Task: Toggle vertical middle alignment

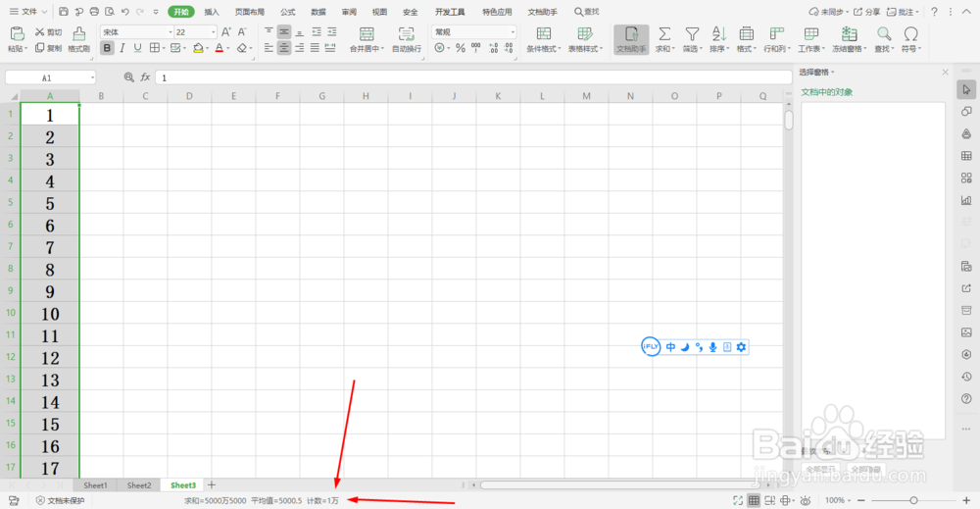Action: [x=284, y=32]
